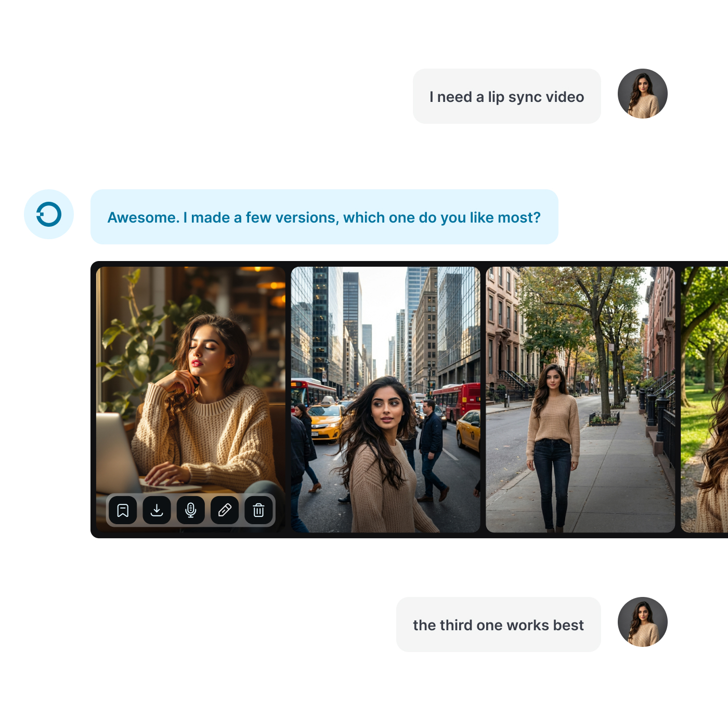Open the partially visible fourth version thumbnail
The width and height of the screenshot is (728, 728).
(705, 400)
